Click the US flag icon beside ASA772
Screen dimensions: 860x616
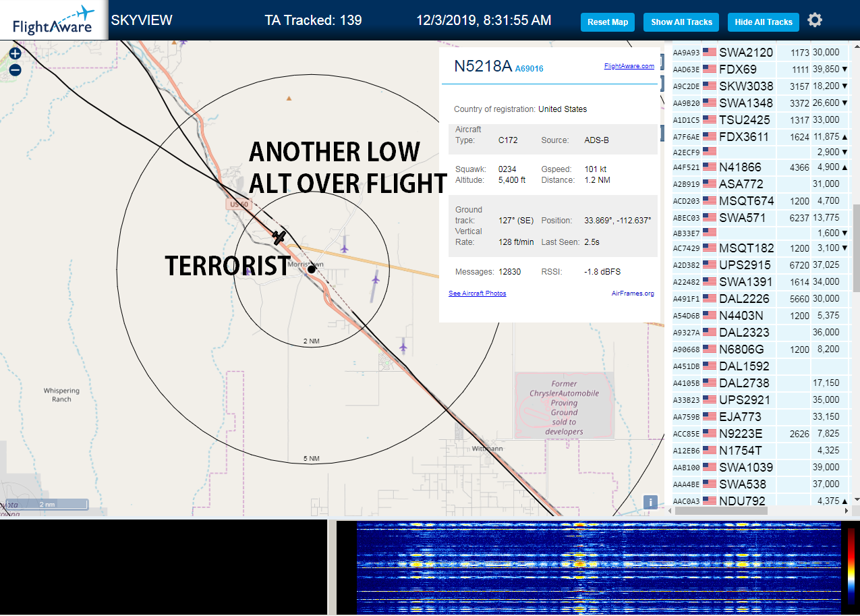710,184
